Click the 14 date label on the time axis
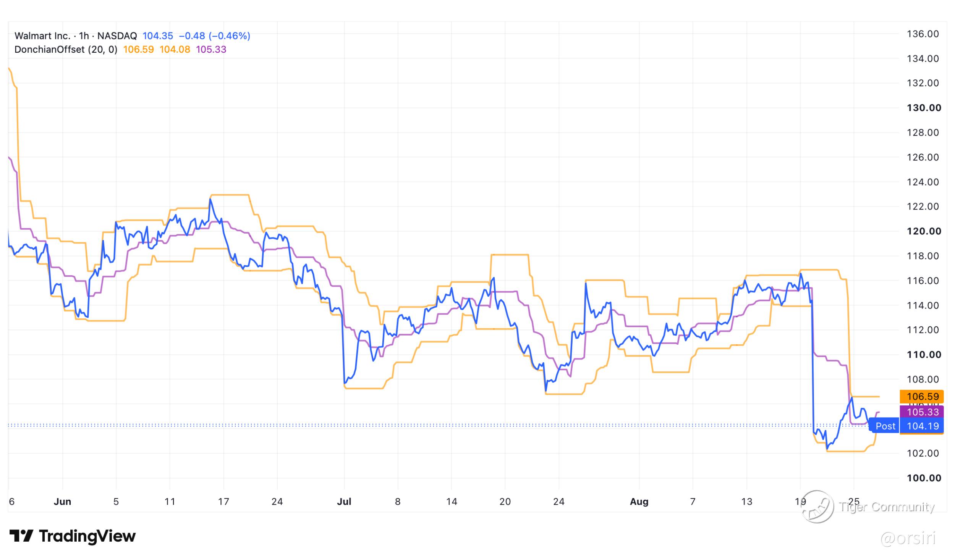This screenshot has width=955, height=560. [x=452, y=502]
